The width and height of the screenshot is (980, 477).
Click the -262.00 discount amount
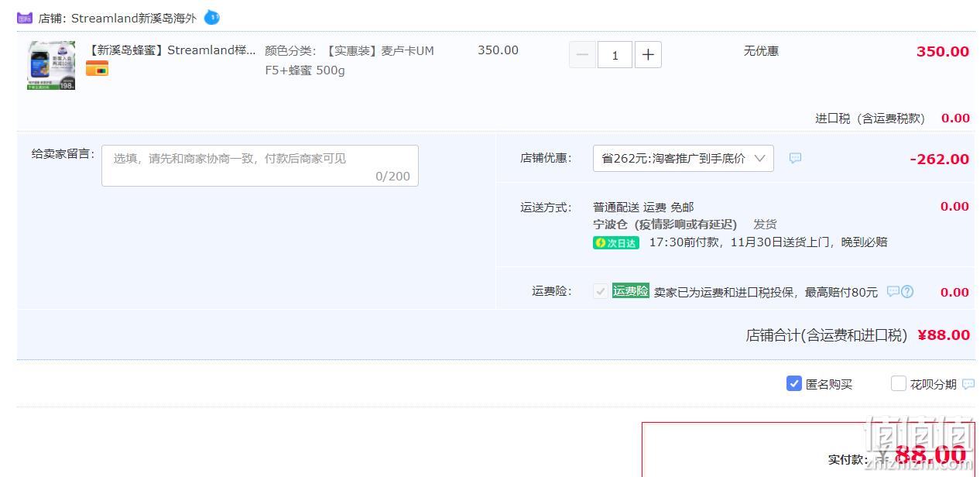point(940,159)
